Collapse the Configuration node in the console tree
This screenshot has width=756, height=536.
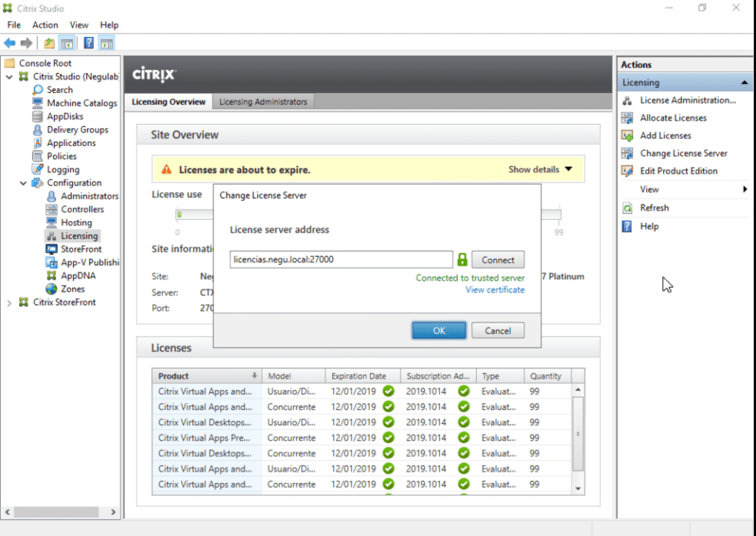(x=23, y=182)
